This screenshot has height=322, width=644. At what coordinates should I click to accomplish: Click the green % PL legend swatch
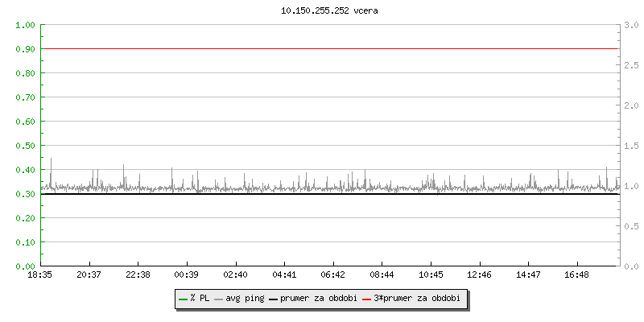pos(183,299)
